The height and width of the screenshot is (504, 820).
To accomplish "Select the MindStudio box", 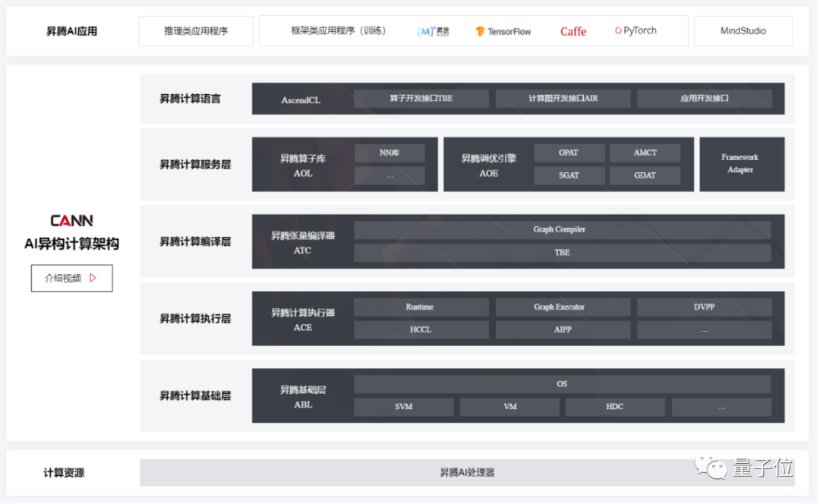I will pyautogui.click(x=743, y=31).
